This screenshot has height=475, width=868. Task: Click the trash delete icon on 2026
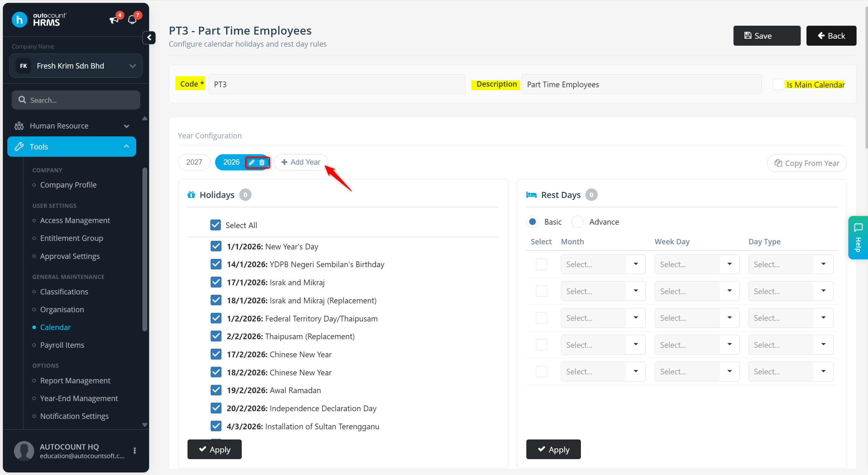click(x=262, y=162)
